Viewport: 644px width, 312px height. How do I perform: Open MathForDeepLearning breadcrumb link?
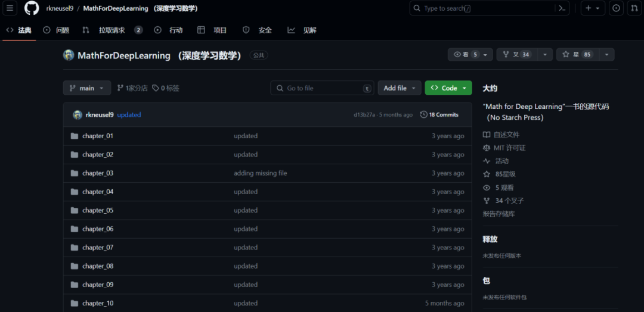tap(116, 8)
